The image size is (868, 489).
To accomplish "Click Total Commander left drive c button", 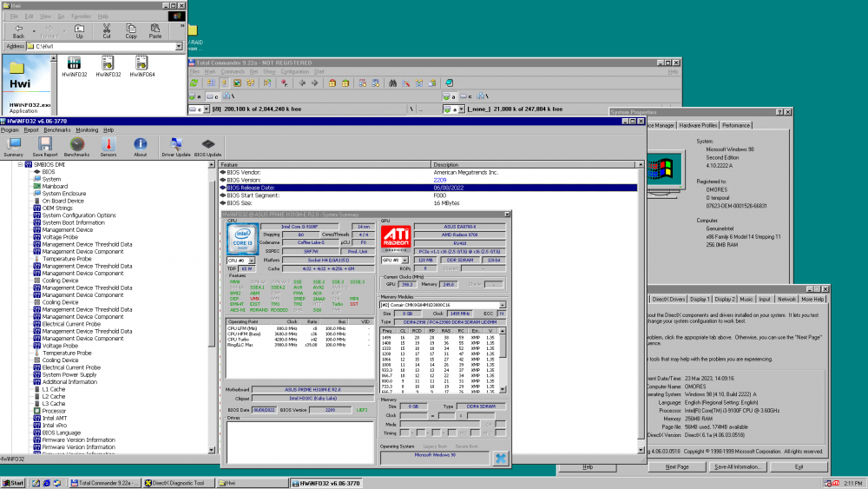I will click(x=212, y=96).
